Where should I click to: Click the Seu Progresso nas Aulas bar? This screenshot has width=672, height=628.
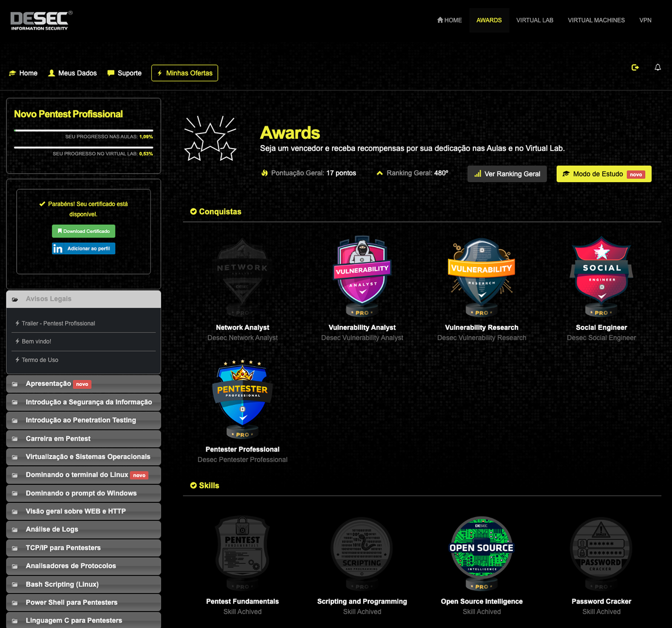tap(84, 130)
